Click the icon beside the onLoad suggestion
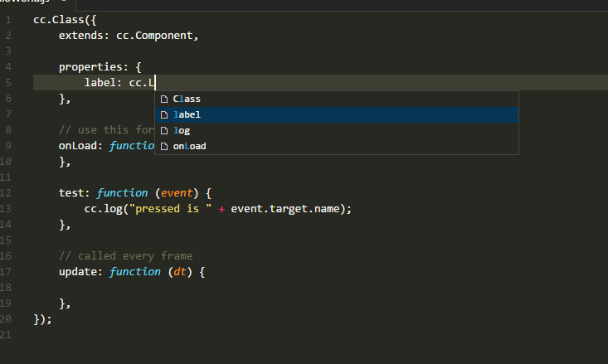This screenshot has width=608, height=364. point(164,147)
